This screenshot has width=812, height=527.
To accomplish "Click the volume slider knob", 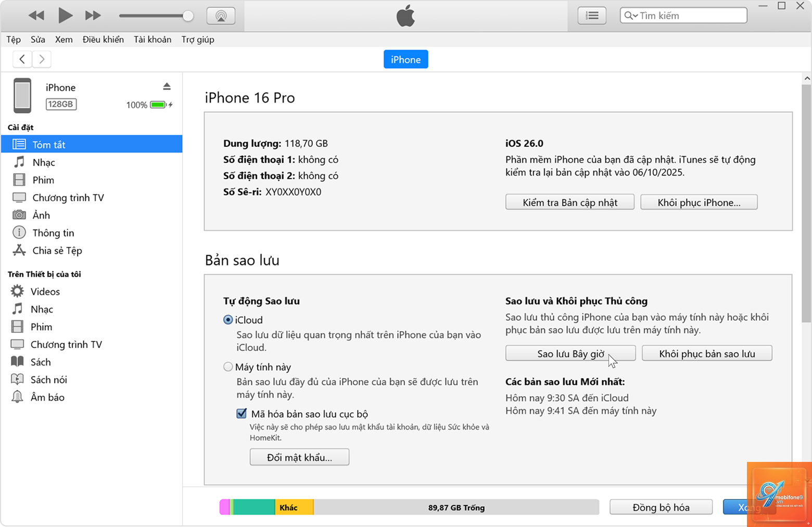I will point(188,16).
